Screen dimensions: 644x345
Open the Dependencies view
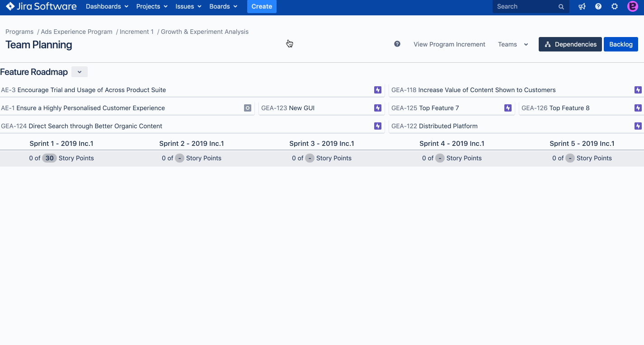(x=570, y=44)
